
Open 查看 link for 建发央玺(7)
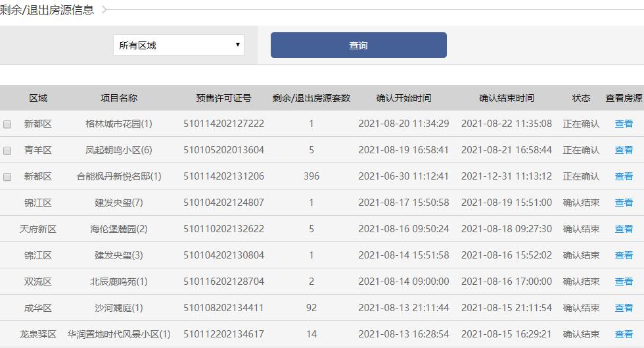pos(624,203)
